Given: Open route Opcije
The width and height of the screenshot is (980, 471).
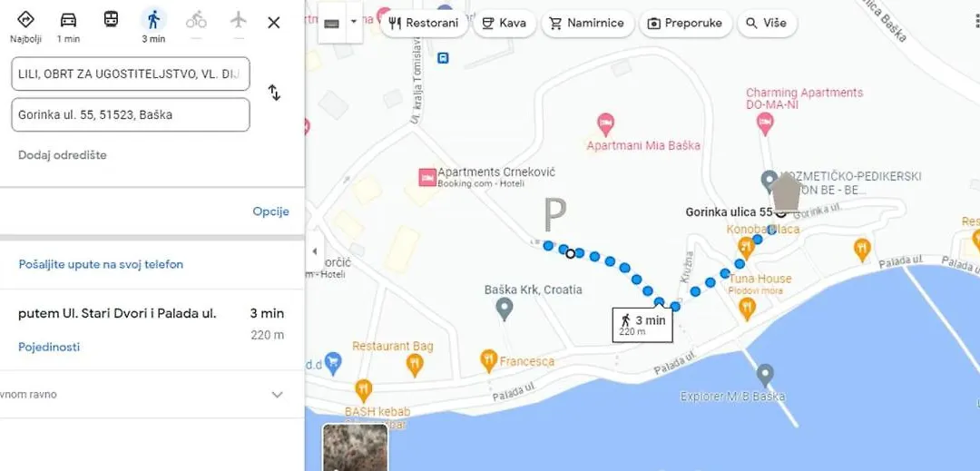Looking at the screenshot, I should (x=270, y=211).
